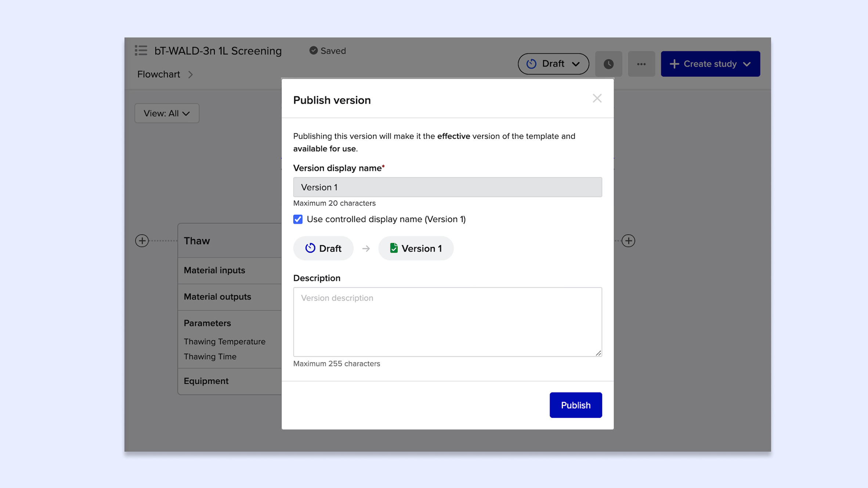
Task: Click the Draft clock icon in dialog
Action: 310,248
